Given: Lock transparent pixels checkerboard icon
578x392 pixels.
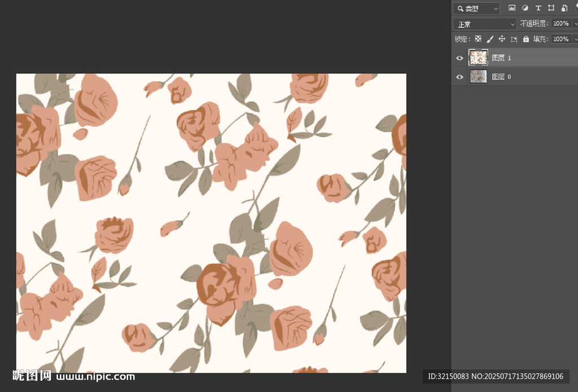Looking at the screenshot, I should tap(478, 39).
